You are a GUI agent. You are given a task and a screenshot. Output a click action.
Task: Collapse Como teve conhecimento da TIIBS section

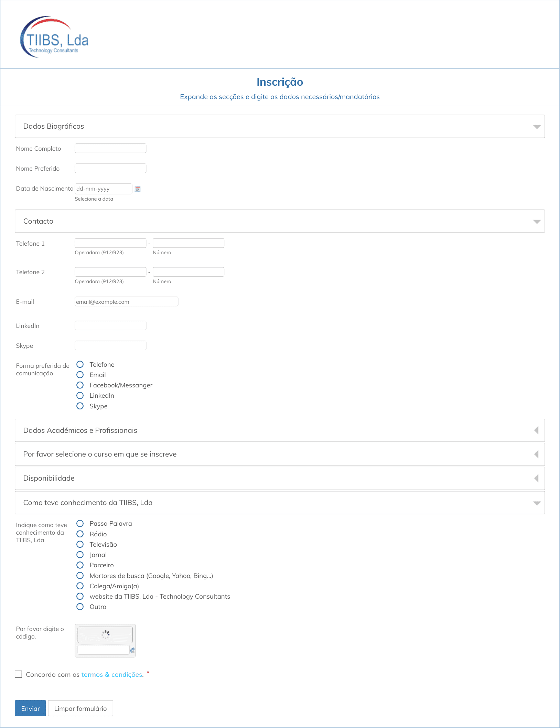(537, 503)
